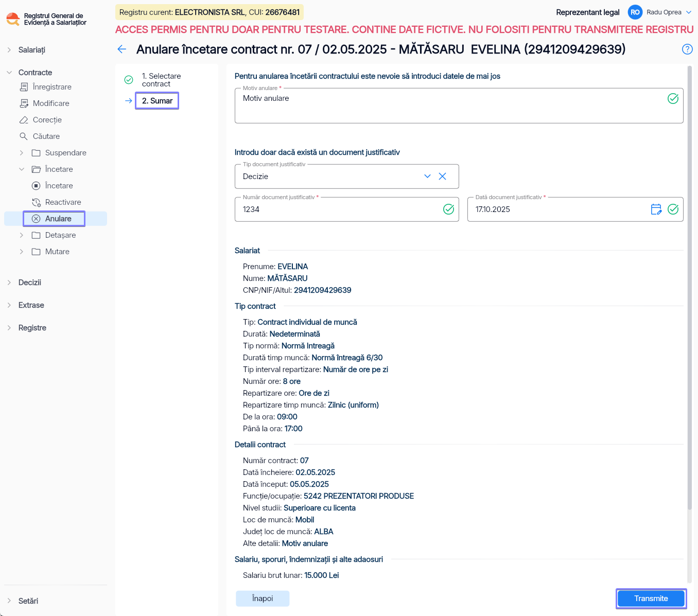Image resolution: width=698 pixels, height=616 pixels.
Task: Click the Transmite button
Action: (x=651, y=599)
